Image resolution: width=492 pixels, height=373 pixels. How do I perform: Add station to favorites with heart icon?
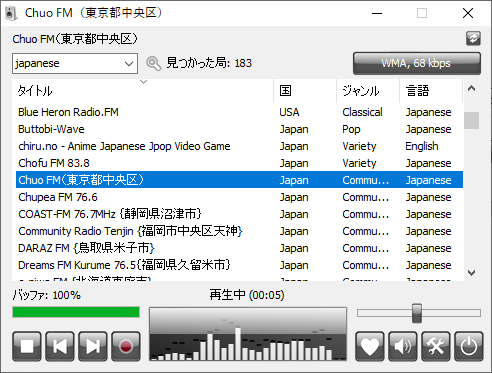click(x=369, y=346)
